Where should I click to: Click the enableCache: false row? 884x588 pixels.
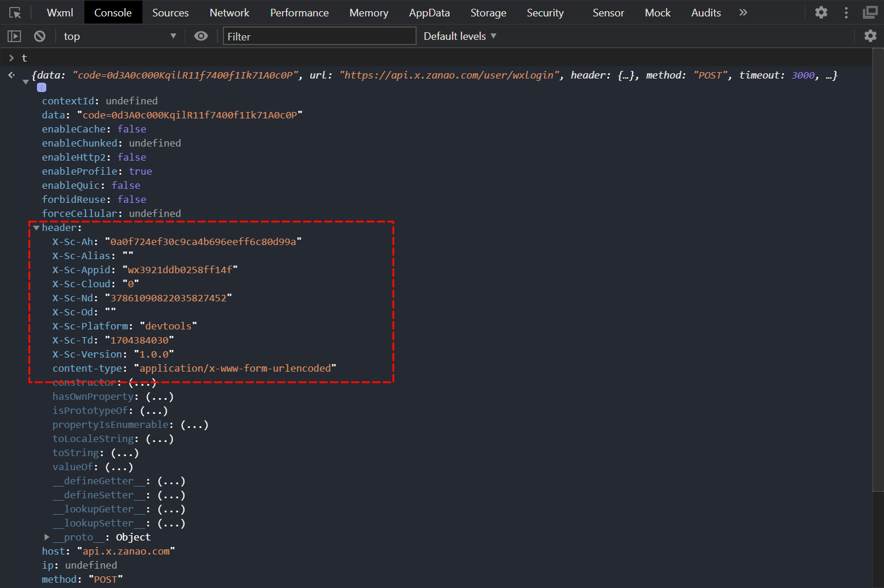pyautogui.click(x=94, y=129)
